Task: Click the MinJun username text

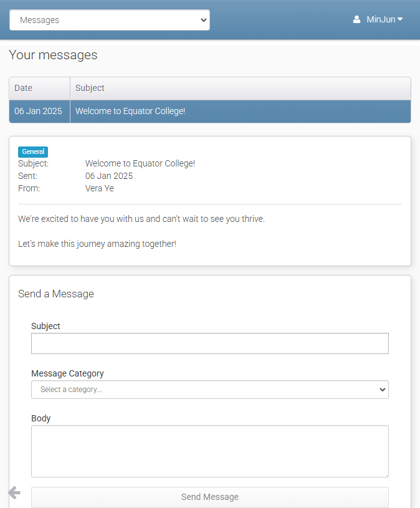Action: (x=380, y=19)
